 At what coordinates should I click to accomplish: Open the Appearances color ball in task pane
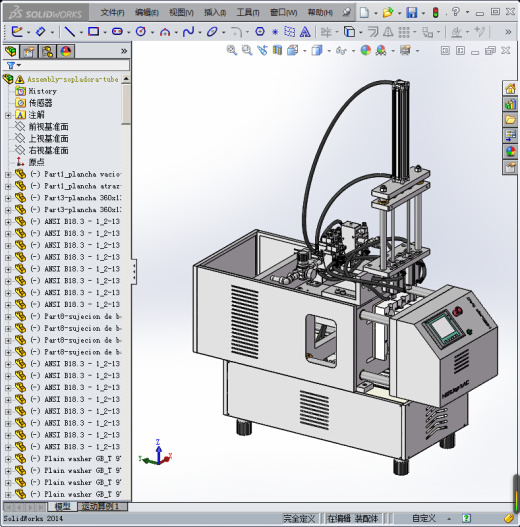(510, 151)
